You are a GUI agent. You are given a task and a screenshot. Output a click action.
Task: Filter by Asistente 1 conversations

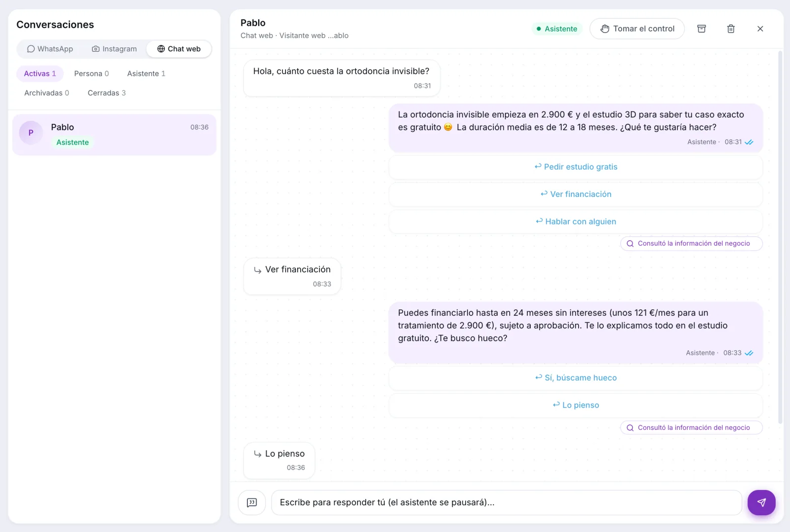(146, 74)
